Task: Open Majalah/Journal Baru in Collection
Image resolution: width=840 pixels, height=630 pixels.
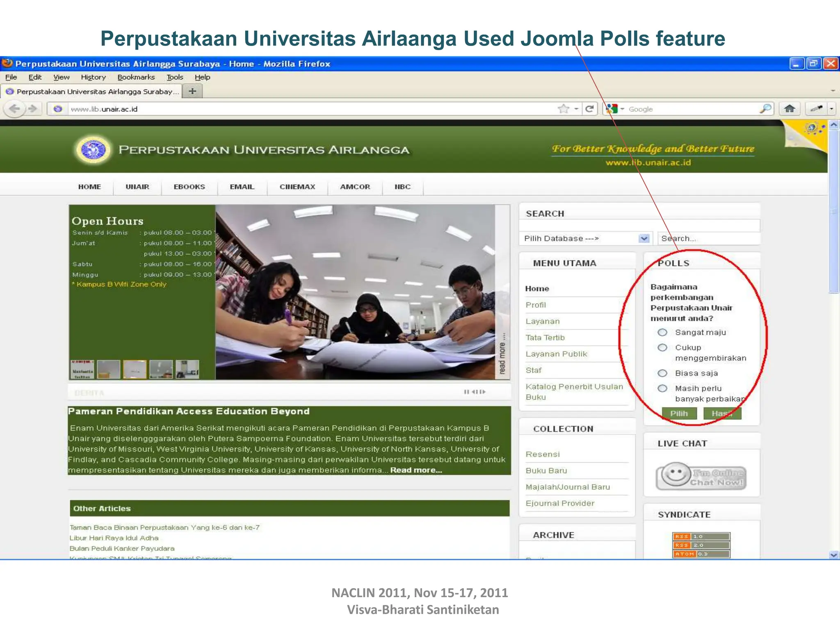Action: [x=568, y=487]
